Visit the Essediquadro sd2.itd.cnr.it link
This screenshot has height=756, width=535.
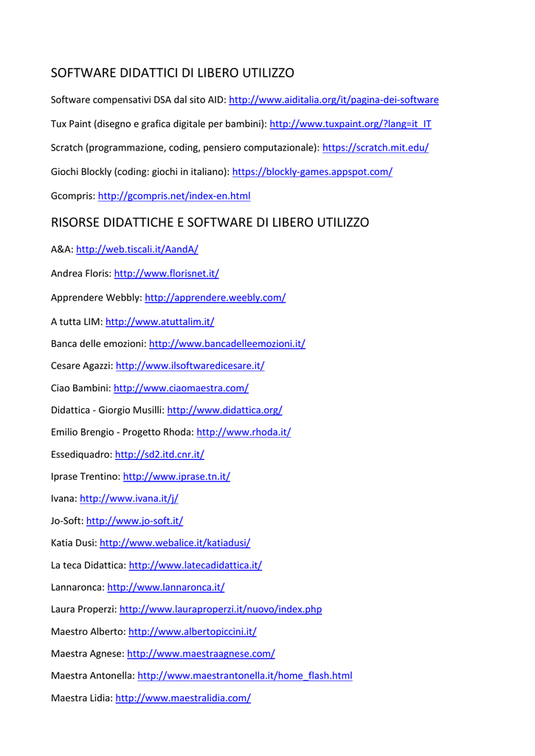[x=159, y=454]
